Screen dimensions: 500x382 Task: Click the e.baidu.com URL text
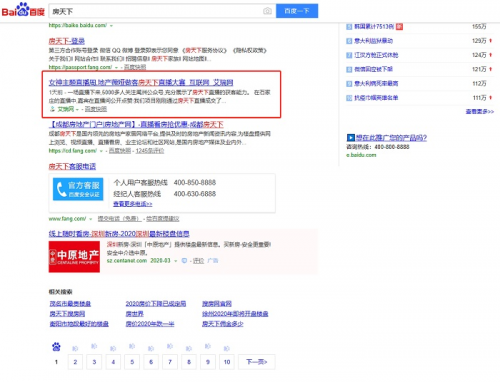361,155
